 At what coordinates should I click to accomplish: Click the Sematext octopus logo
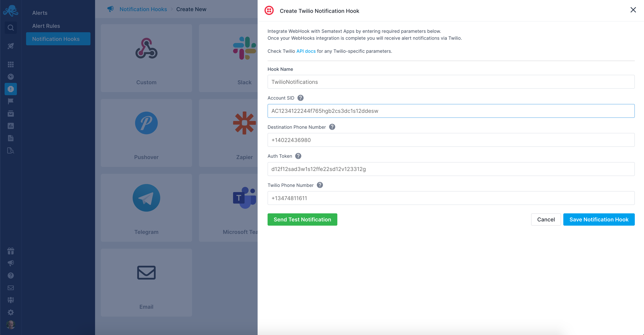point(11,11)
